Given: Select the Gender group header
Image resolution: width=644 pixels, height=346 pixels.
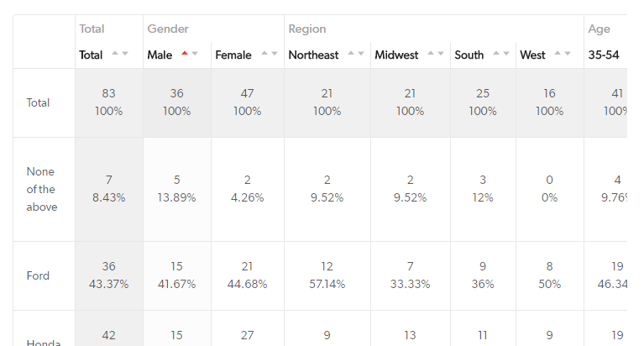Looking at the screenshot, I should [168, 29].
